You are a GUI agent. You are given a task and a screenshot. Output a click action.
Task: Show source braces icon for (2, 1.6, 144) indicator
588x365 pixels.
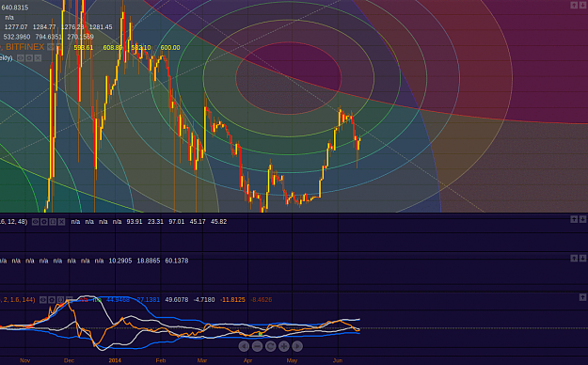point(60,300)
